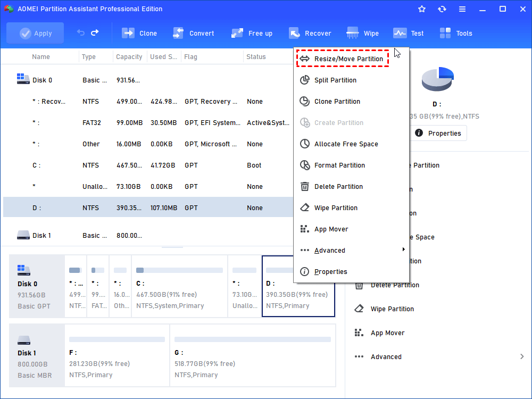Select the D: partition row

tap(148, 207)
